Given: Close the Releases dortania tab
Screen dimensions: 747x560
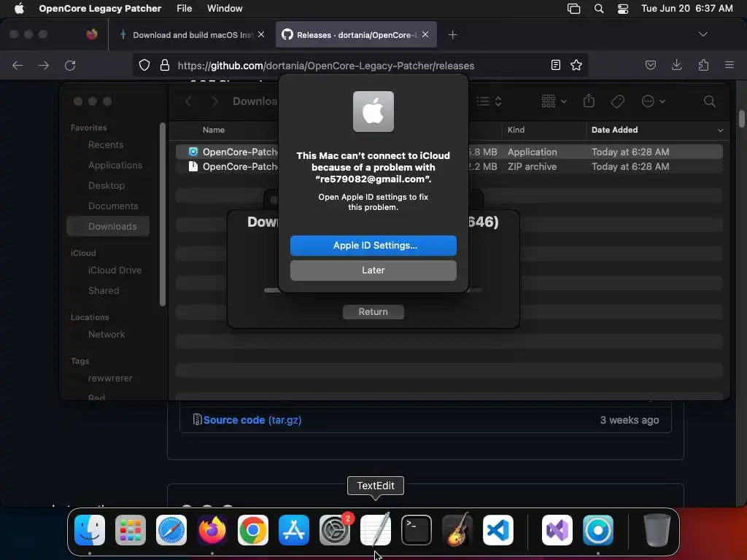Looking at the screenshot, I should (x=425, y=34).
